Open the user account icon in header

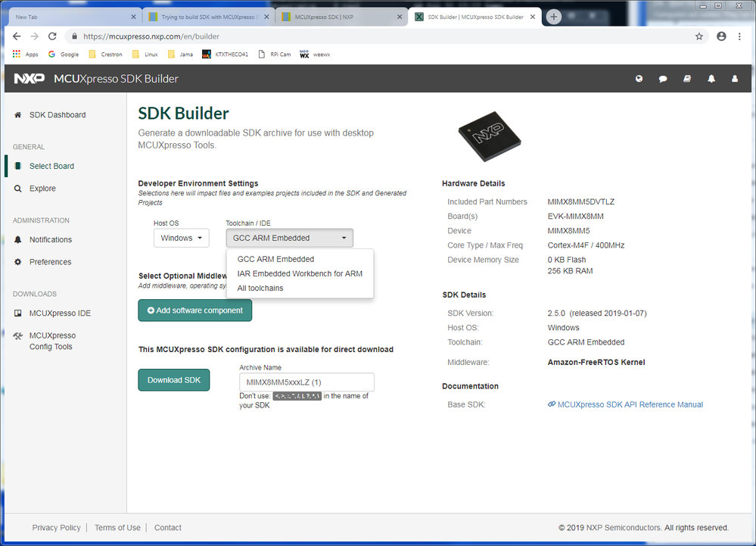(735, 79)
